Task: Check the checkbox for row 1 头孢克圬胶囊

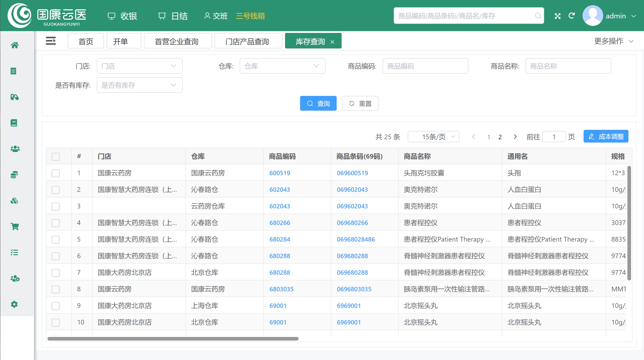Action: click(x=56, y=173)
